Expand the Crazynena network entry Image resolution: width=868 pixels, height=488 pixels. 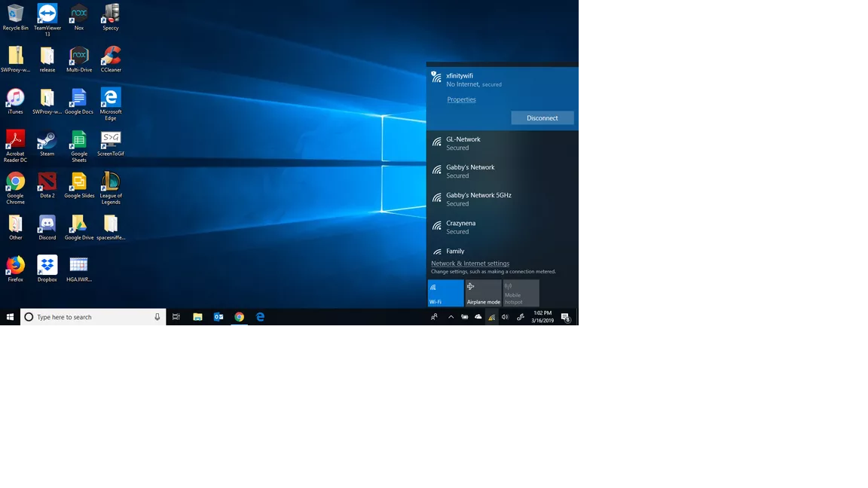[x=502, y=227]
